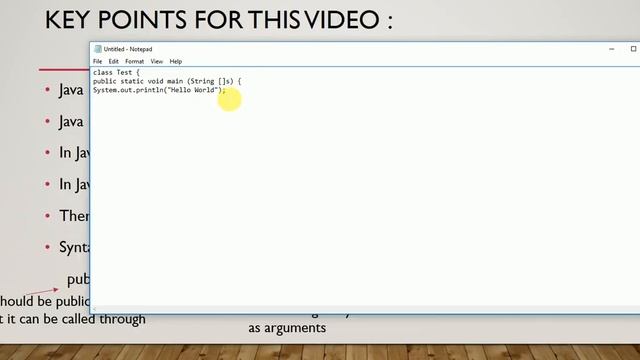Click the 'class Test {' code line
The image size is (640, 360).
click(116, 72)
